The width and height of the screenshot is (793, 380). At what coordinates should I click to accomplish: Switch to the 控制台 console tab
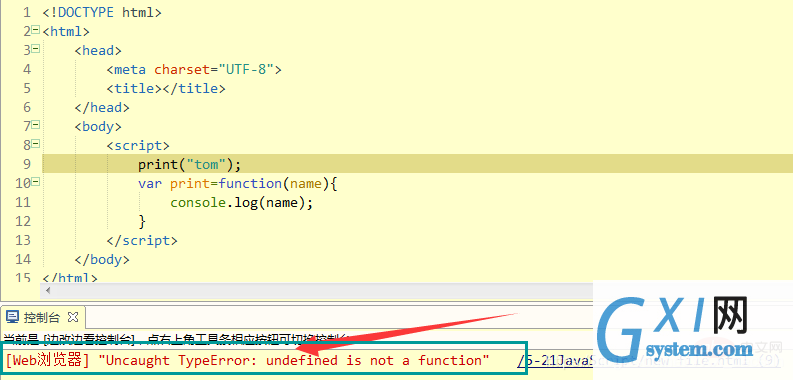tap(41, 318)
